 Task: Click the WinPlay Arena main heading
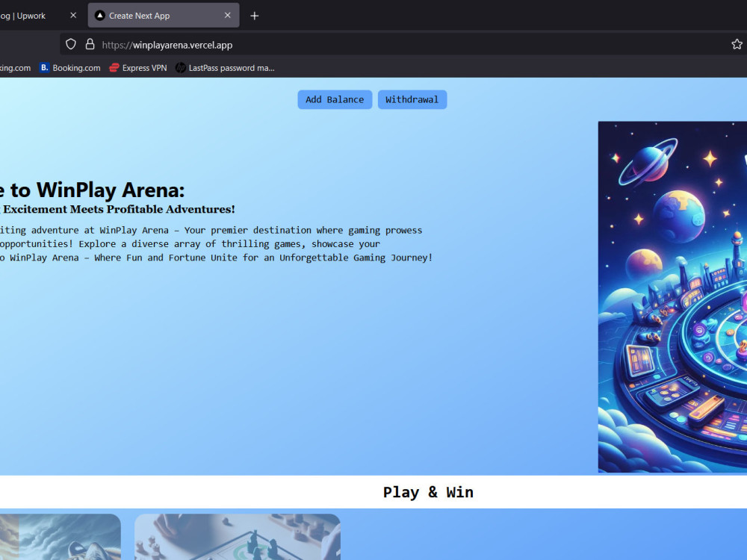93,190
